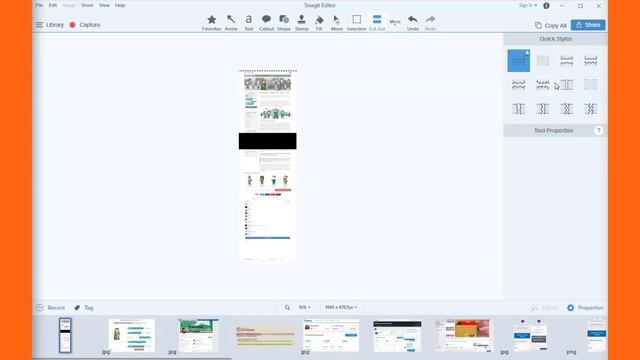
Task: Select the Shape tool
Action: 284,22
